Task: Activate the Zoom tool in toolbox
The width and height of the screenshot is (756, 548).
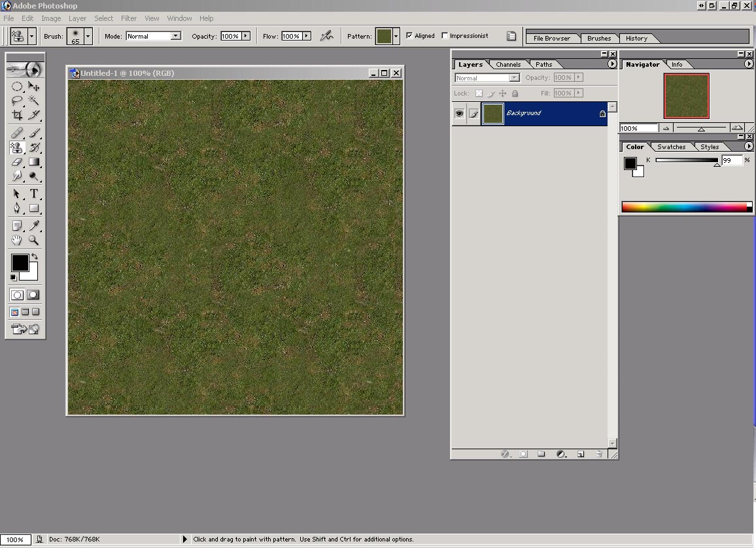Action: 34,241
